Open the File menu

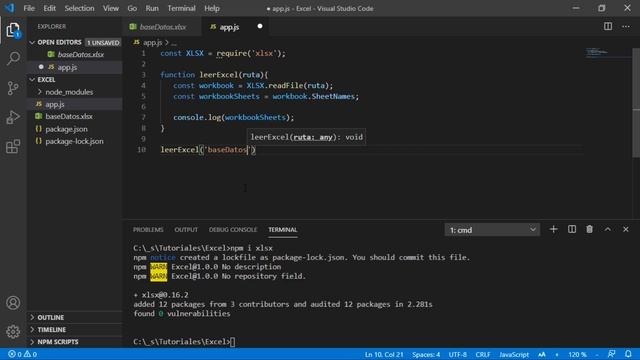[29, 8]
